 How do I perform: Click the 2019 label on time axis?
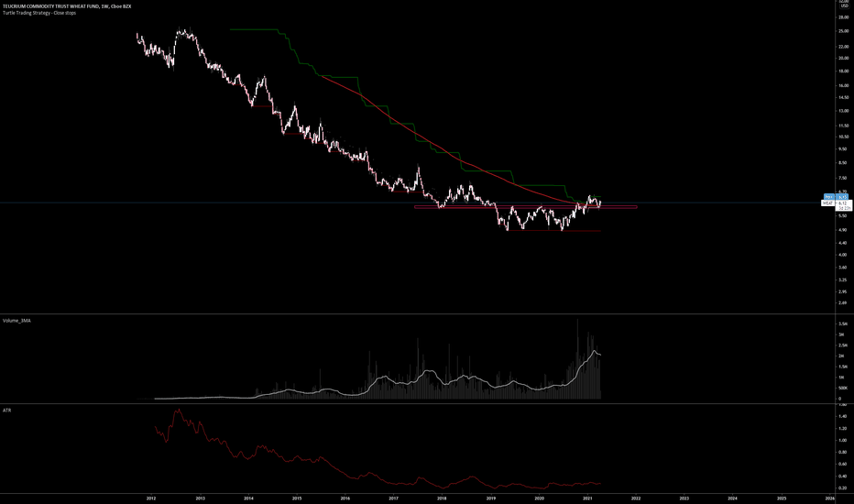491,498
